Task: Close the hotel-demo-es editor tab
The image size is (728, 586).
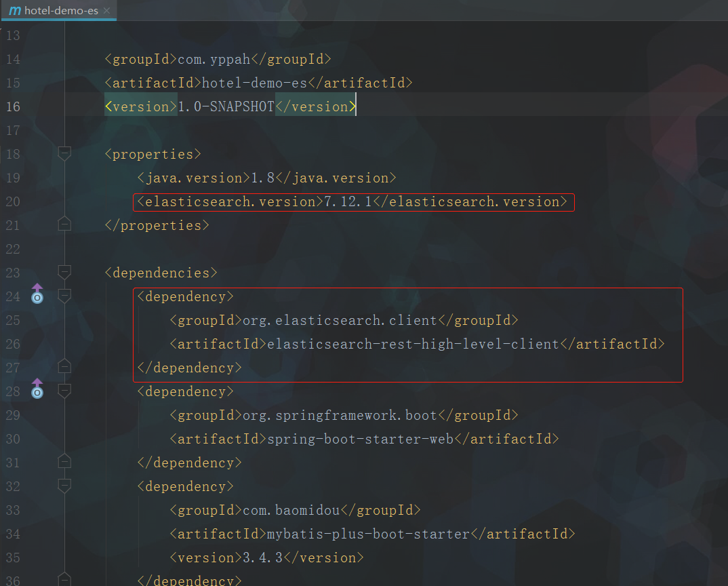Action: coord(107,11)
